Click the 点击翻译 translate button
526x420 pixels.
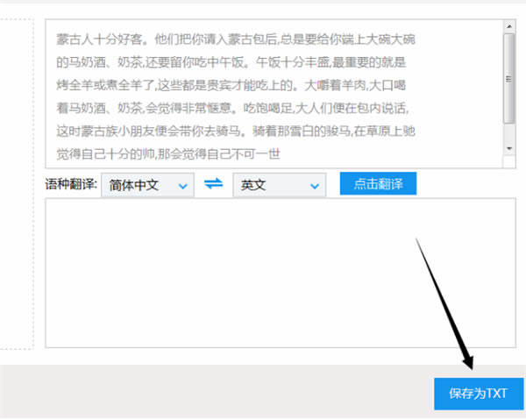tap(378, 183)
